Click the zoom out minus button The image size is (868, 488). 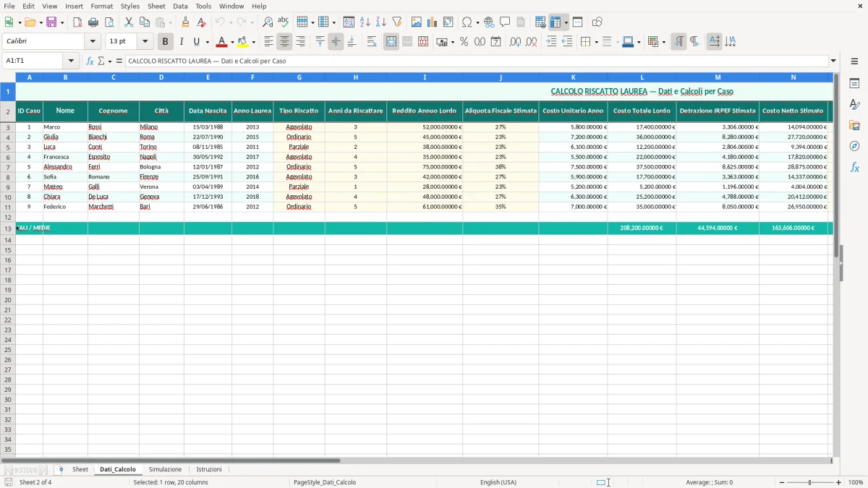782,482
